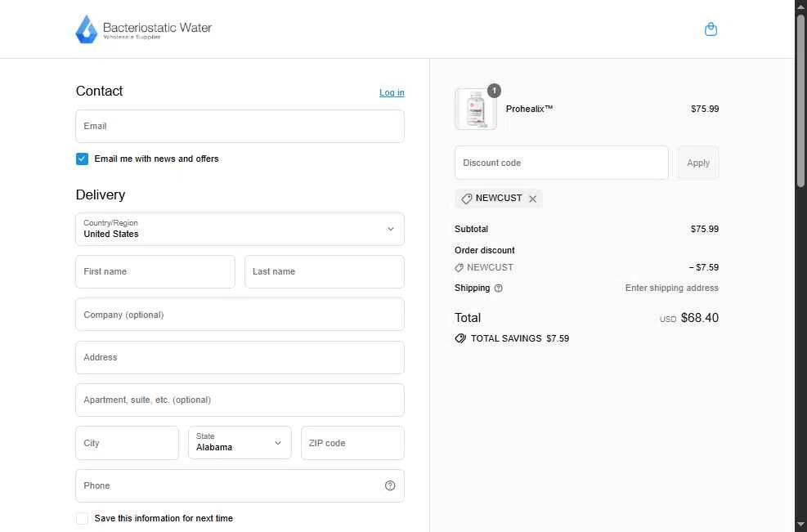
Task: Click the Enter shipping address text
Action: [x=671, y=288]
